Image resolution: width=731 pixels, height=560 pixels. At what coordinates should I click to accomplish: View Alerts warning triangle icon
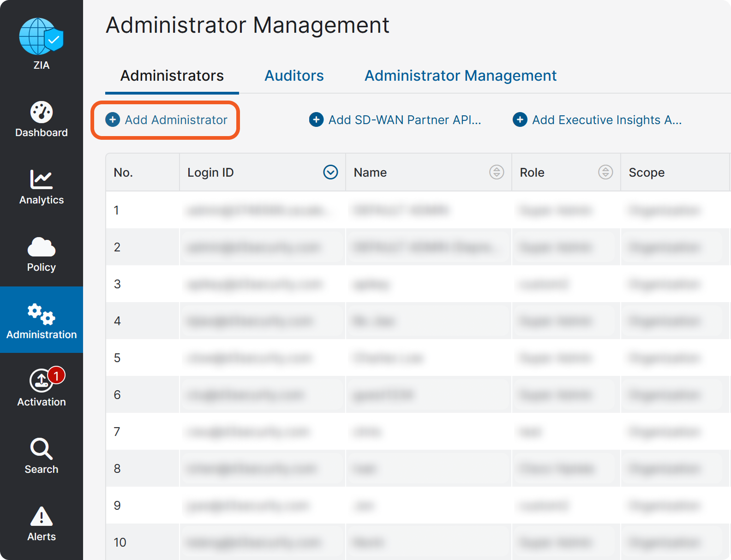[x=42, y=516]
